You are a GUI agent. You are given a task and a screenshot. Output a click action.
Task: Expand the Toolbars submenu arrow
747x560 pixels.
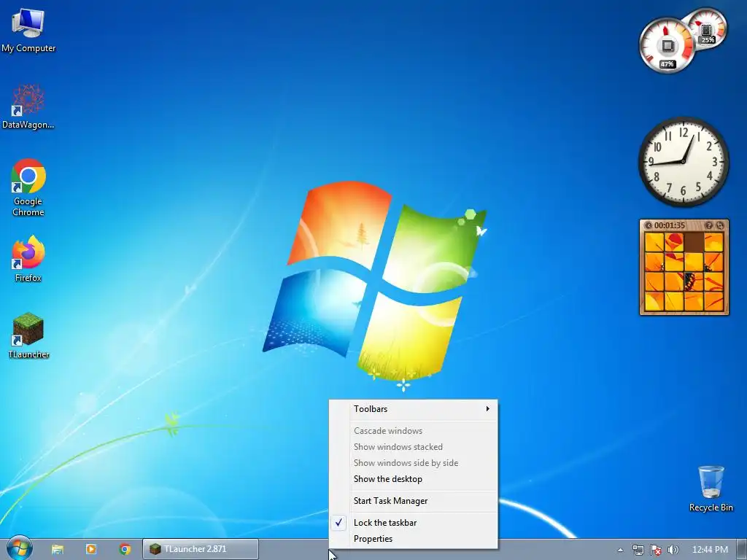[x=488, y=408]
